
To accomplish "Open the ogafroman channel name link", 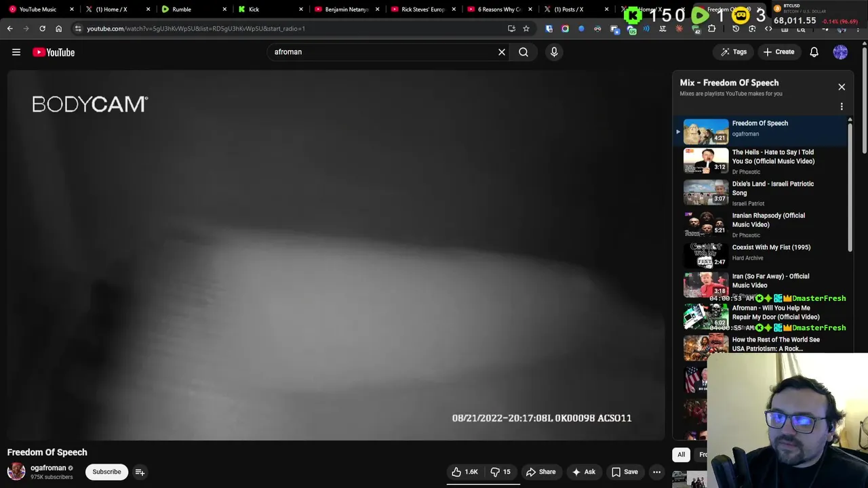I will coord(48,468).
